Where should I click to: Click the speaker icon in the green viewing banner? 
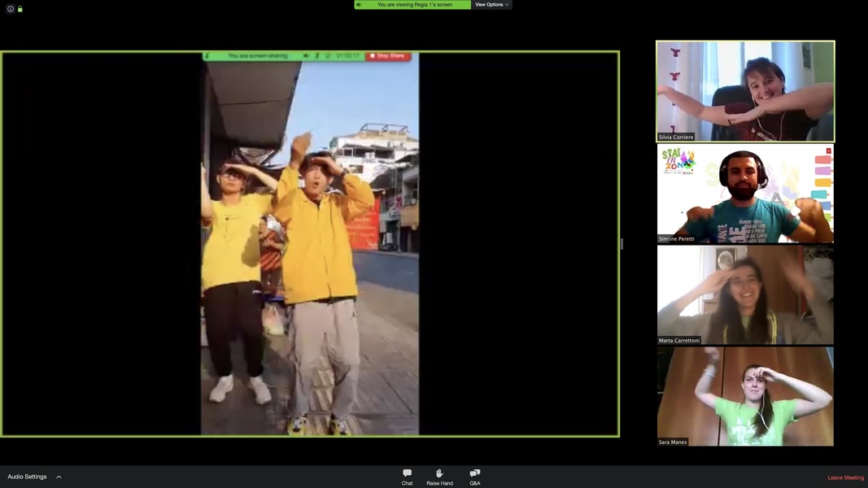pyautogui.click(x=359, y=5)
